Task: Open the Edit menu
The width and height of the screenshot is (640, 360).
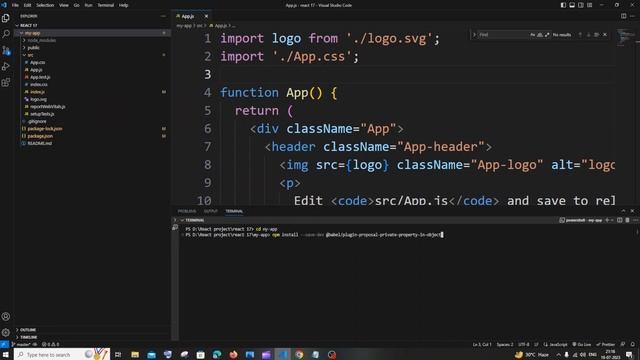Action: (x=27, y=5)
